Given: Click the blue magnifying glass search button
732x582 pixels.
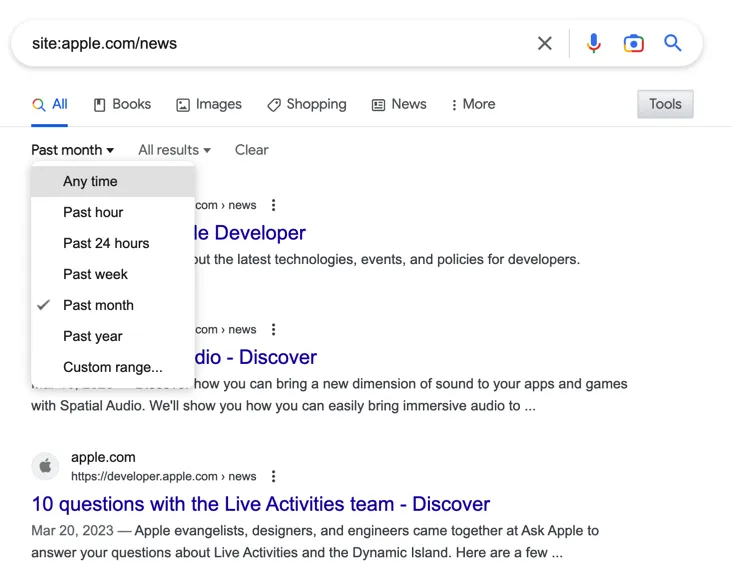Looking at the screenshot, I should pyautogui.click(x=673, y=43).
